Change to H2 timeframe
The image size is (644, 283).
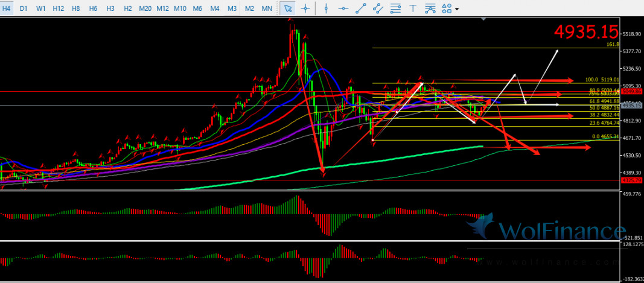[128, 8]
